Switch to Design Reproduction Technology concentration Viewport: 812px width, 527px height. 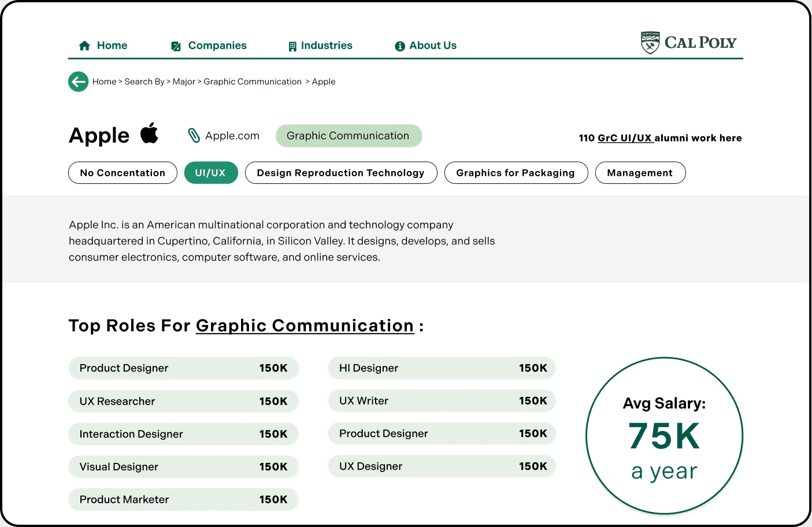341,173
